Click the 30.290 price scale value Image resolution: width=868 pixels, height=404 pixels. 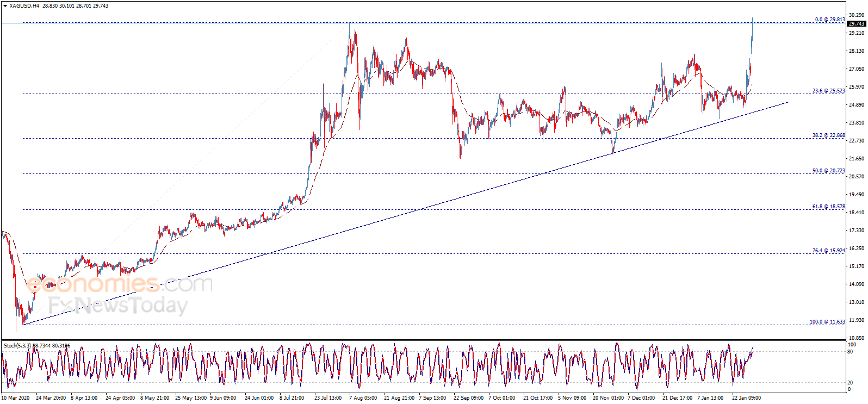tap(856, 15)
